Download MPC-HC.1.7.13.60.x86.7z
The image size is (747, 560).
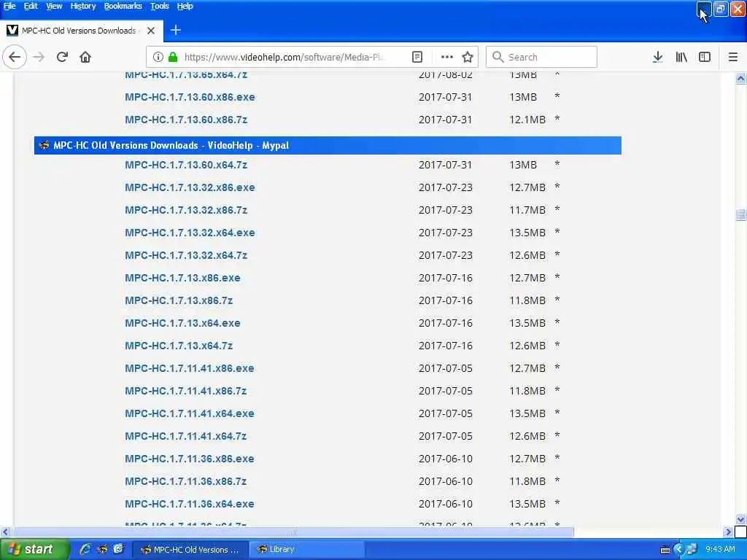pos(186,120)
